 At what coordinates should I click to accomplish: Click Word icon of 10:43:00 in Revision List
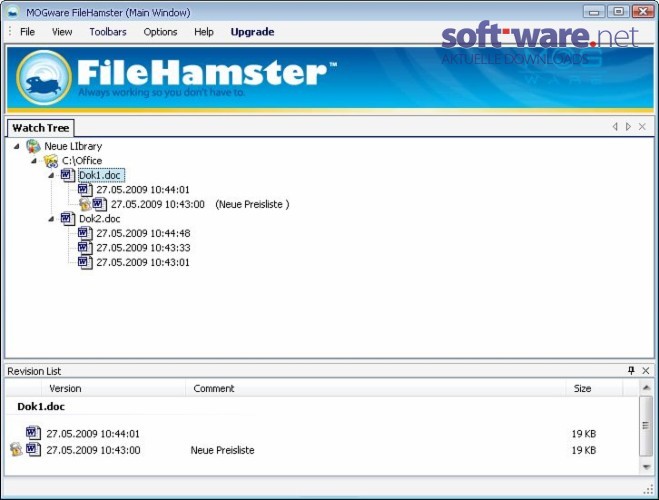point(33,449)
